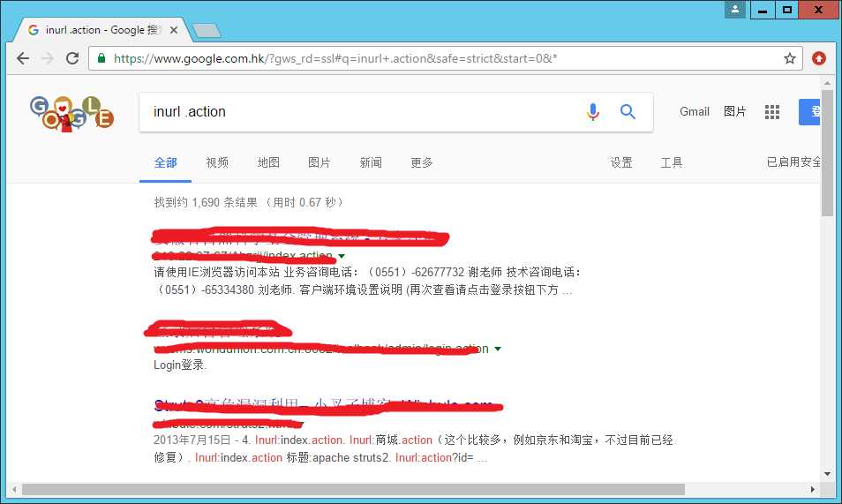Screen dimensions: 842x504
Task: Open the 更多 menu
Action: tap(422, 162)
